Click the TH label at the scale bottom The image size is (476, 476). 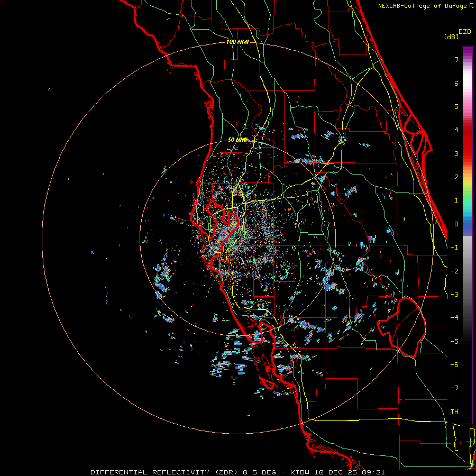[x=454, y=412]
